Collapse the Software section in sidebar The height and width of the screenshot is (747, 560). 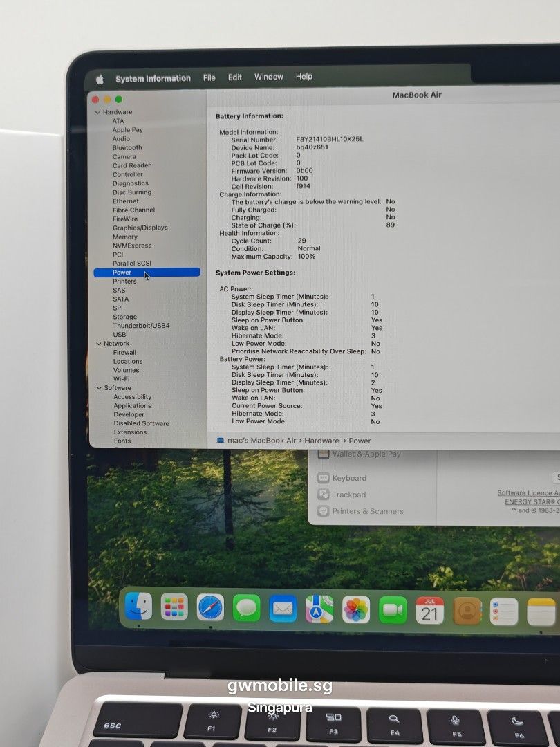tap(99, 388)
